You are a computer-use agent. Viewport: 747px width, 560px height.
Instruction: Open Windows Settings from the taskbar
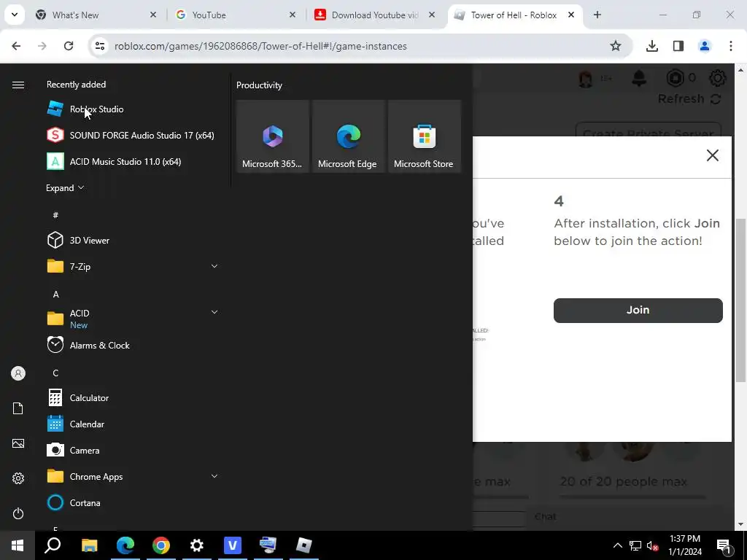[196, 545]
